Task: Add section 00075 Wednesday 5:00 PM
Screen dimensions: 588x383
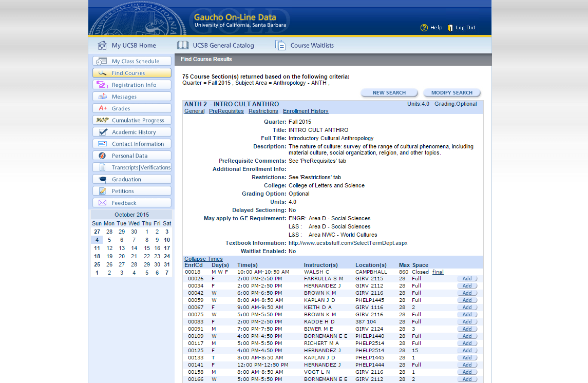Action: pyautogui.click(x=467, y=314)
